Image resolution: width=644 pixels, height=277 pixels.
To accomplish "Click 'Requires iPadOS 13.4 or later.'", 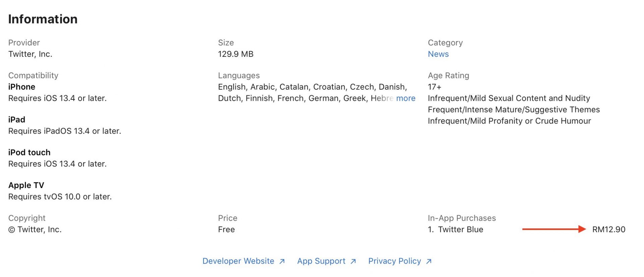I will tap(65, 131).
